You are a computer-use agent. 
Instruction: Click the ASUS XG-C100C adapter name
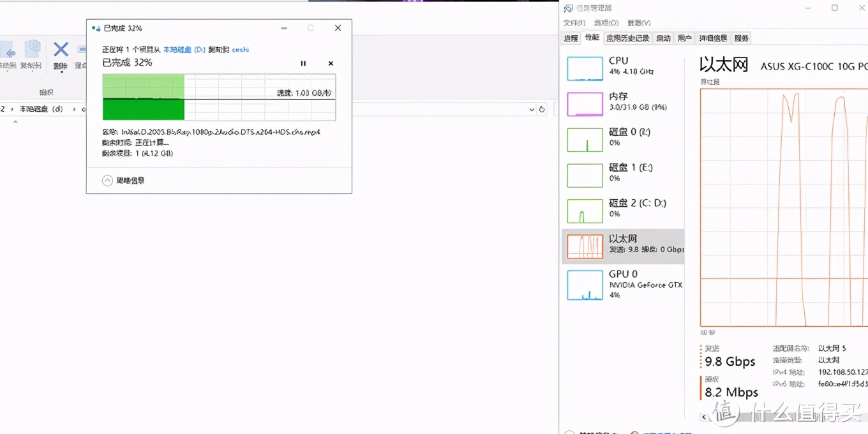point(814,66)
